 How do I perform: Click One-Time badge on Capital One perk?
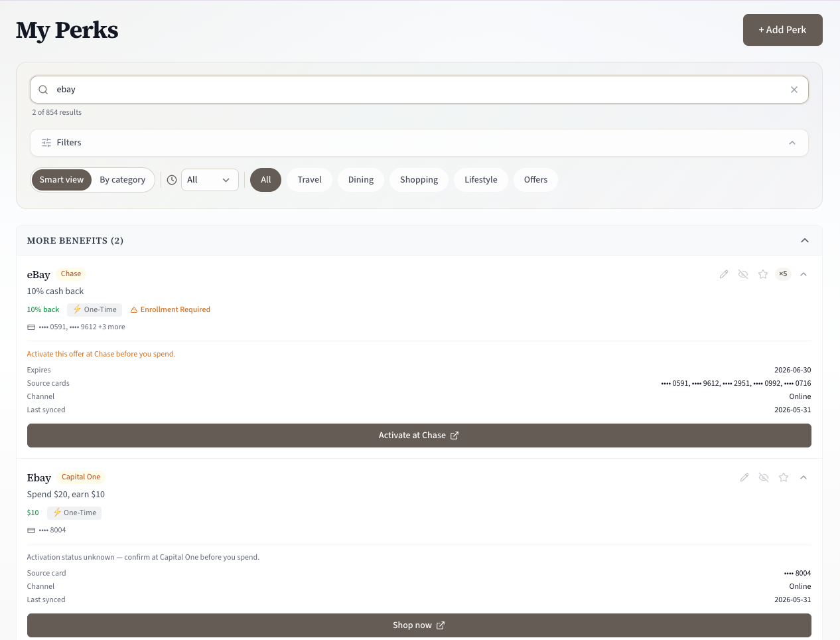click(x=74, y=513)
